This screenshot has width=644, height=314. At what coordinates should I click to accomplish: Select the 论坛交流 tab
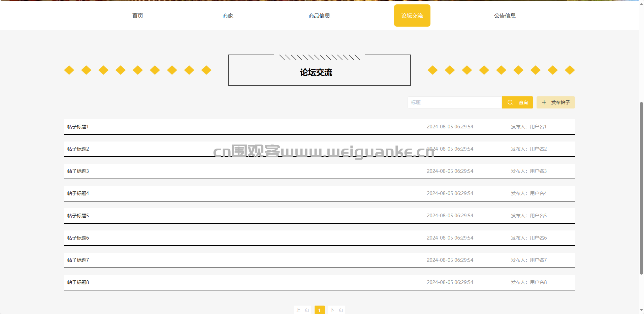[x=412, y=15]
